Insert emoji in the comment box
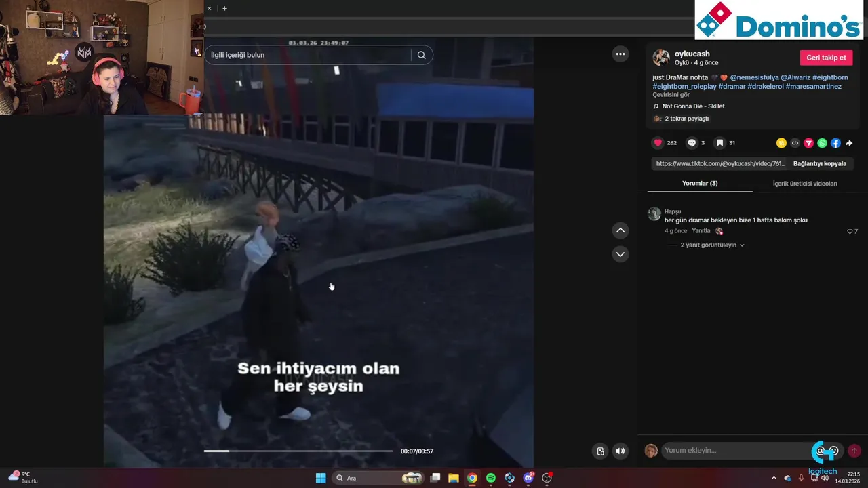The height and width of the screenshot is (488, 868). [x=834, y=451]
